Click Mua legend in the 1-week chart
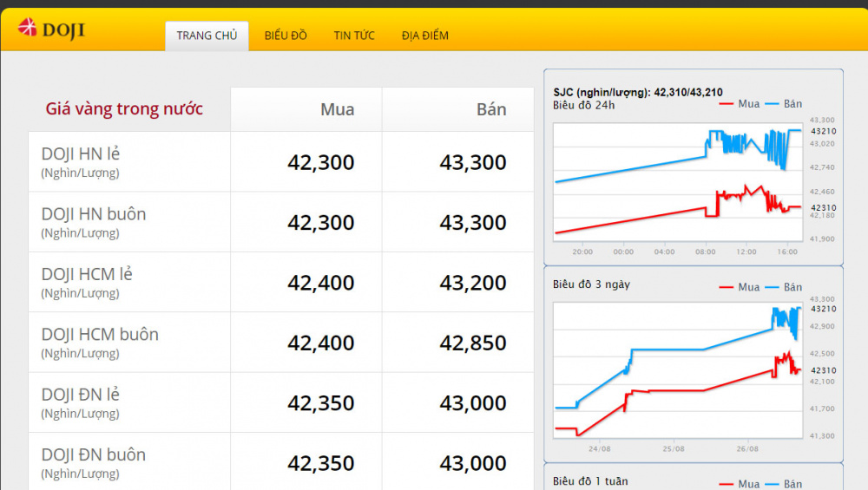The width and height of the screenshot is (868, 490). [740, 484]
